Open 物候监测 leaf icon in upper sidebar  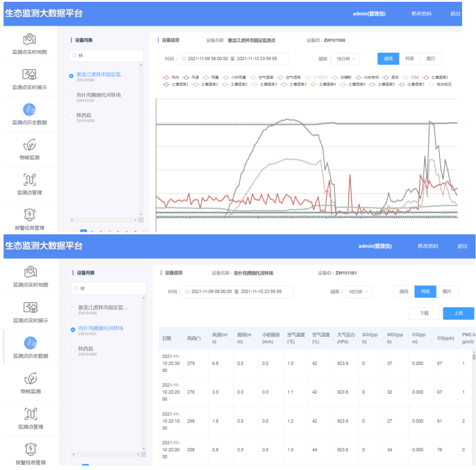tap(30, 145)
